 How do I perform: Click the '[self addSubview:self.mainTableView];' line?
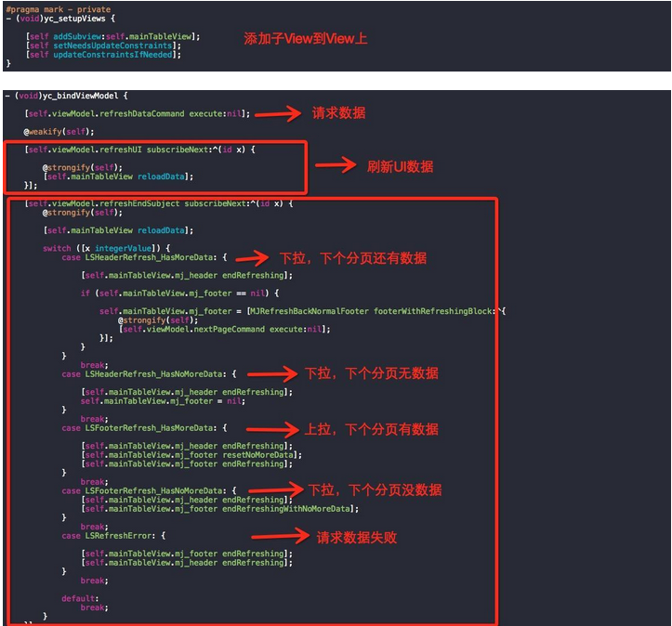coord(112,37)
